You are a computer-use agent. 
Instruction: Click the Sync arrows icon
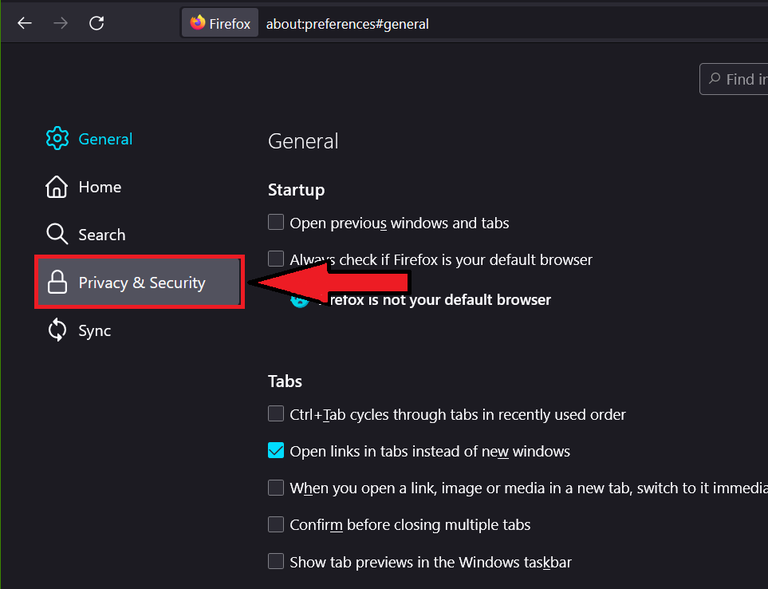point(57,331)
